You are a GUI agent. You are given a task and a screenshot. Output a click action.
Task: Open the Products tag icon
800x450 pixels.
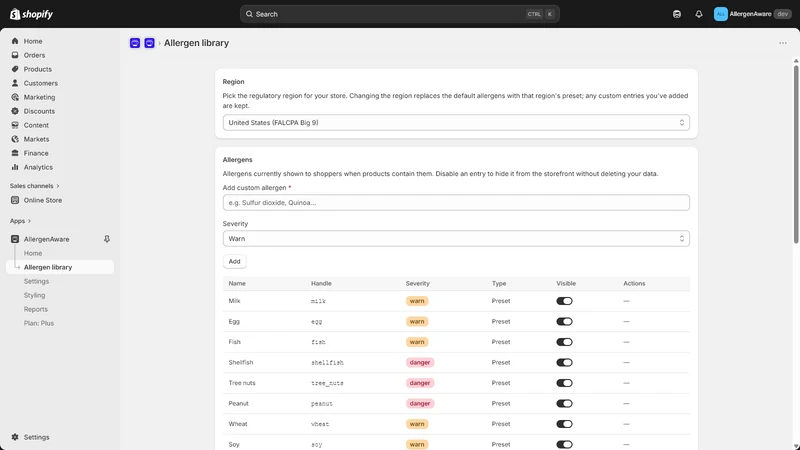tap(15, 69)
